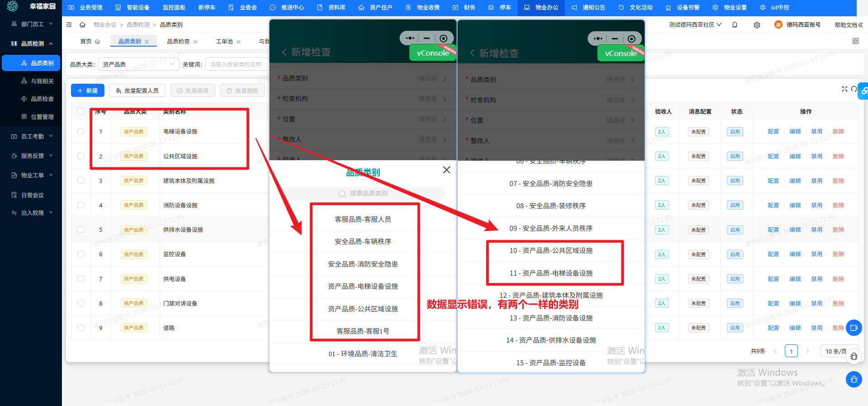The height and width of the screenshot is (406, 868).
Task: Expand 服务反馈 in the sidebar
Action: click(x=31, y=156)
